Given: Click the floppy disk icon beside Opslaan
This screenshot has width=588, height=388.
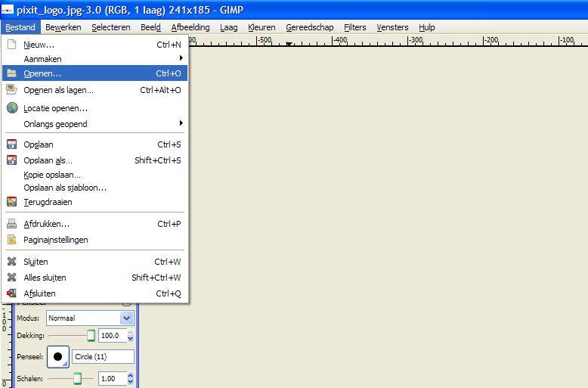Looking at the screenshot, I should [x=11, y=144].
